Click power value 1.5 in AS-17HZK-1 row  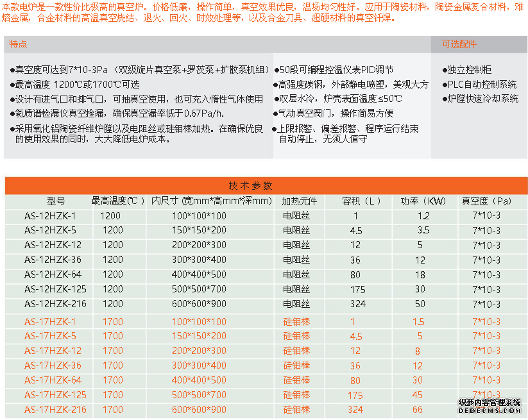click(x=418, y=322)
